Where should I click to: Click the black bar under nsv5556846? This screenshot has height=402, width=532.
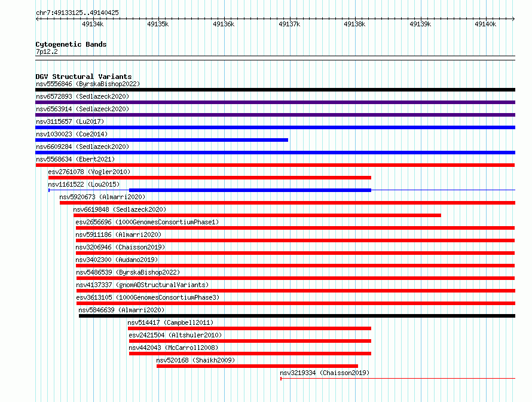pos(275,90)
